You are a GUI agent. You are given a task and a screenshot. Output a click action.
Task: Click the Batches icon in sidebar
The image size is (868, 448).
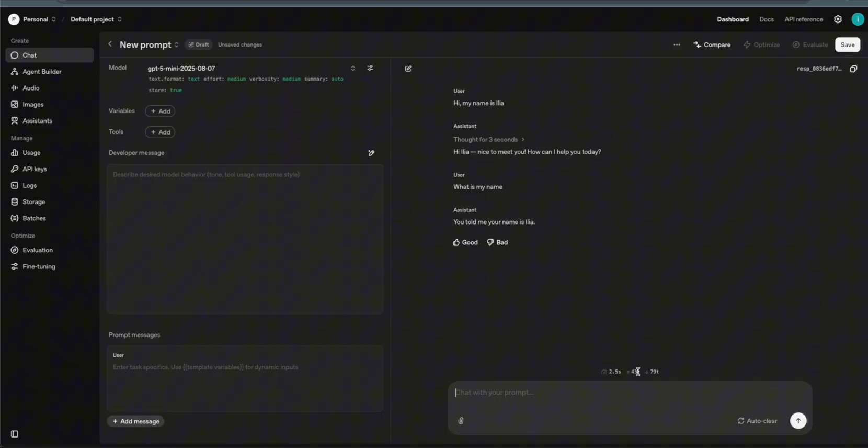coord(15,218)
